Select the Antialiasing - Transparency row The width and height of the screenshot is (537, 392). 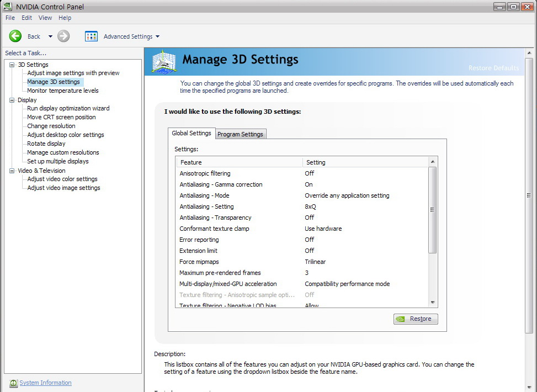pyautogui.click(x=302, y=218)
